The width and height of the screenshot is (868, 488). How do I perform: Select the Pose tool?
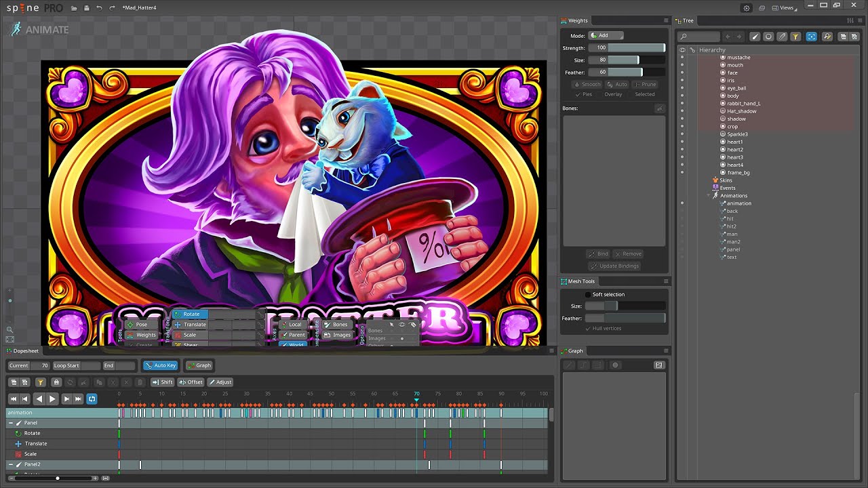(x=140, y=325)
